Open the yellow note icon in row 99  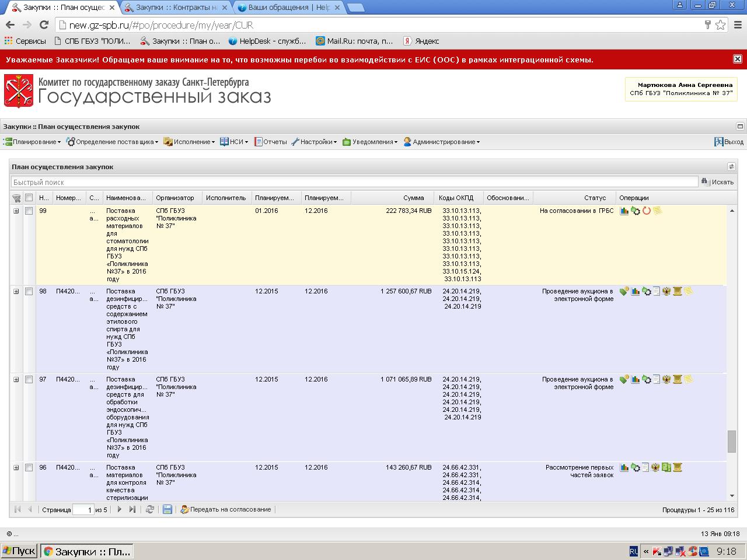click(657, 211)
